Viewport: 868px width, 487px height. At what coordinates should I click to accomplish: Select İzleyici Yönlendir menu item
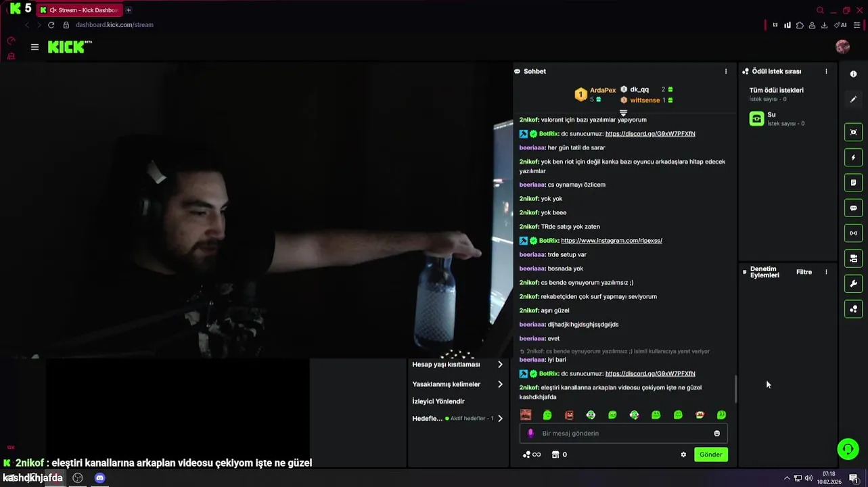438,401
